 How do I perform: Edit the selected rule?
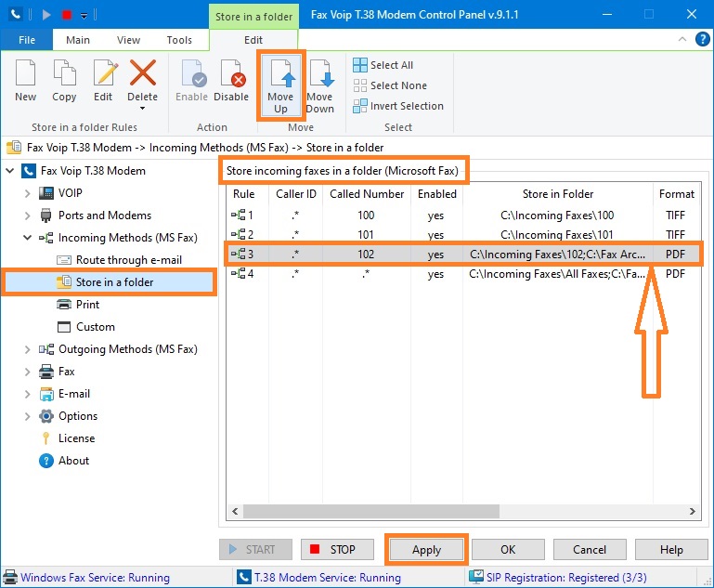tap(103, 81)
